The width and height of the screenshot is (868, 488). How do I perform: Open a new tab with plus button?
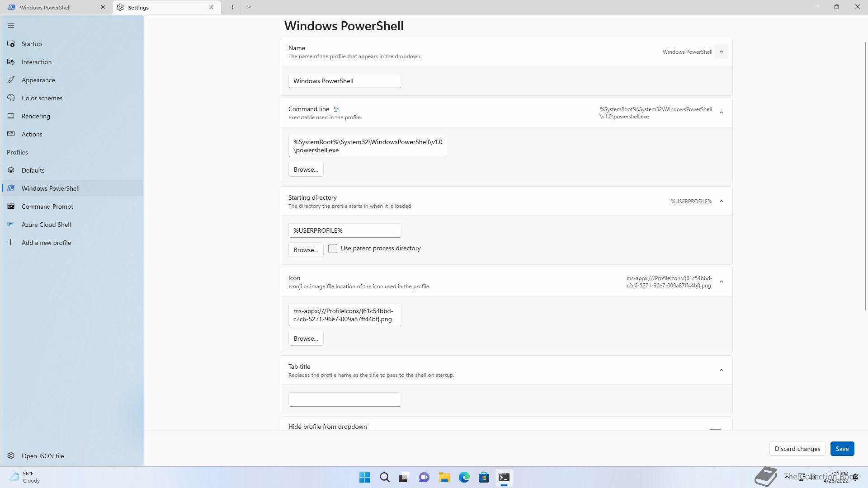[232, 7]
